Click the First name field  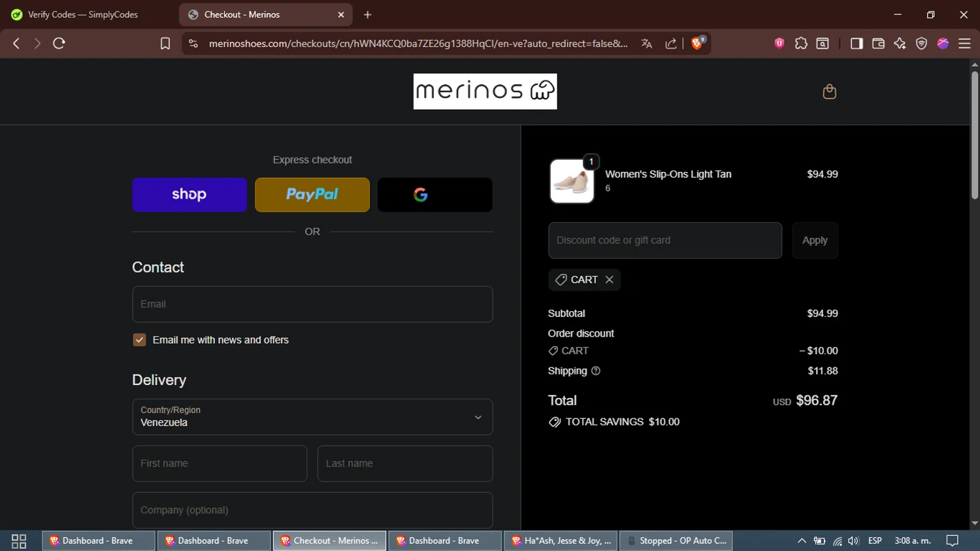coord(220,463)
